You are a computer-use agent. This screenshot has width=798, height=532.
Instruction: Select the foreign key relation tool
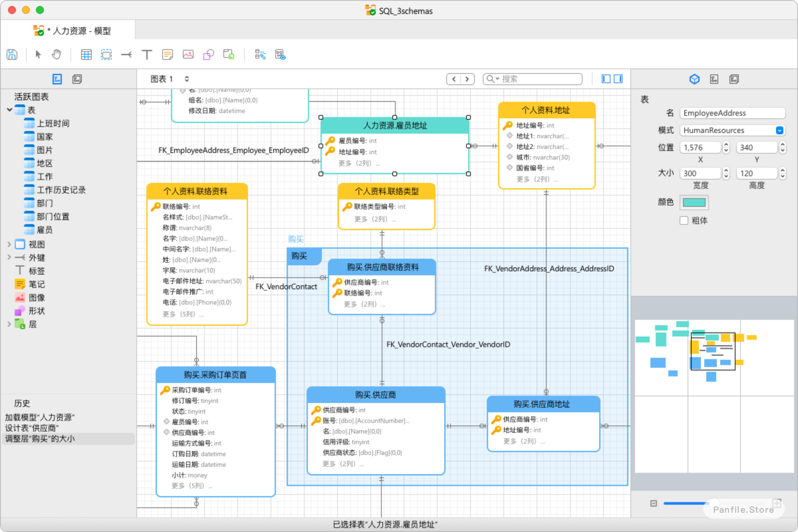(x=126, y=54)
